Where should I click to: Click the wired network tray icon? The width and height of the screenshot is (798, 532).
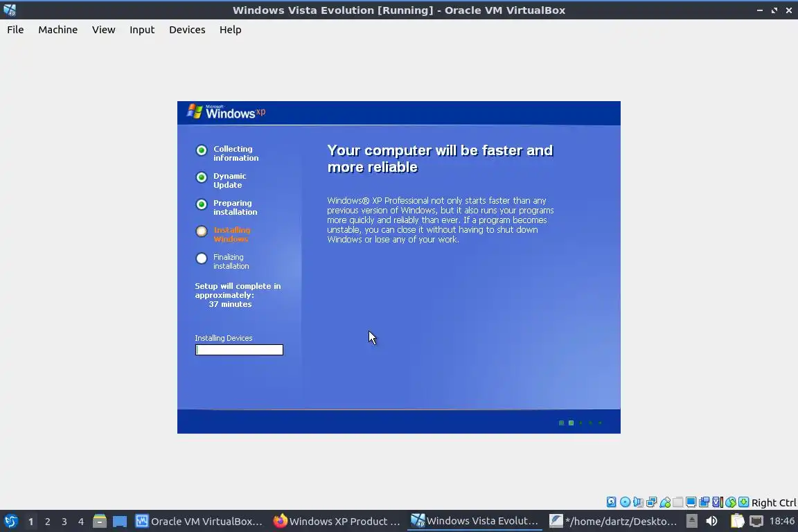coord(756,521)
